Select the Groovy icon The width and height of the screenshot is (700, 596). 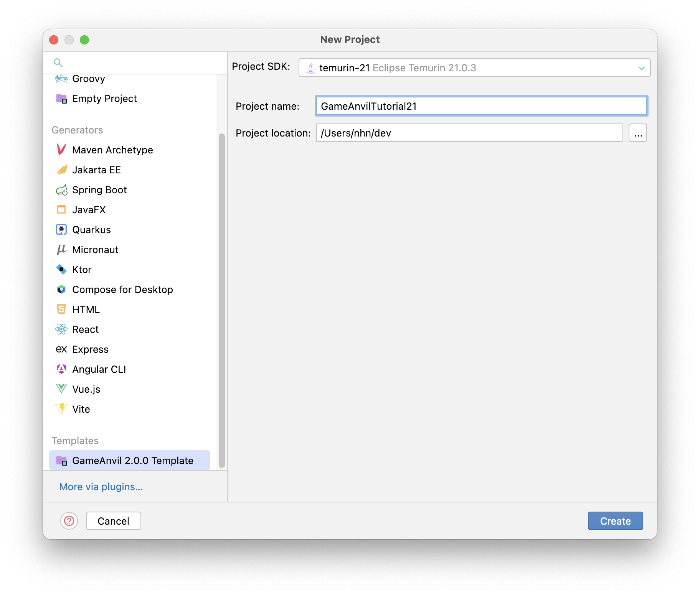61,79
